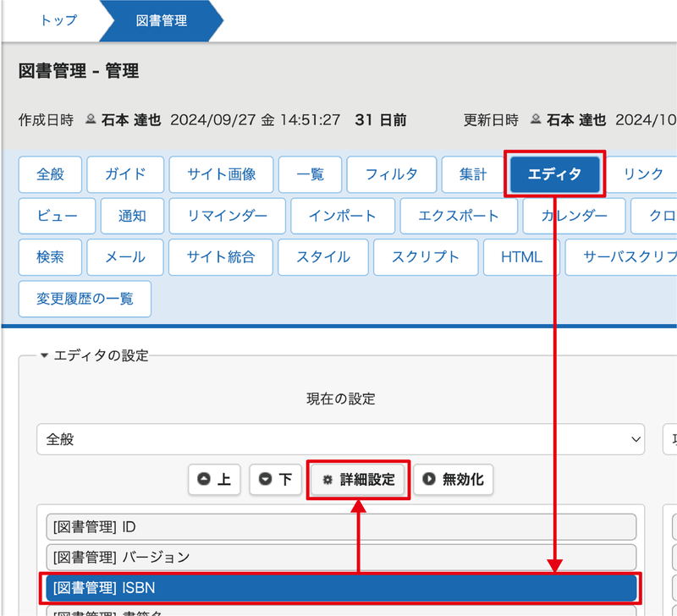
Task: Select the 集計 tab
Action: (x=473, y=174)
